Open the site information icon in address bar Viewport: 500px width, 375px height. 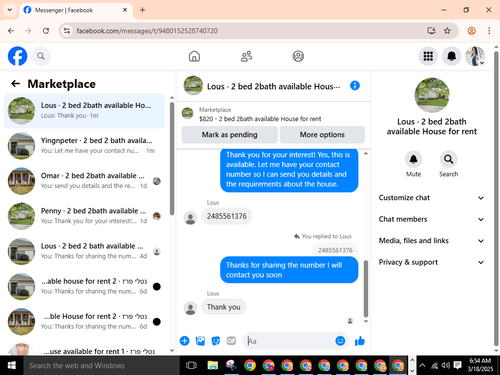[x=67, y=31]
